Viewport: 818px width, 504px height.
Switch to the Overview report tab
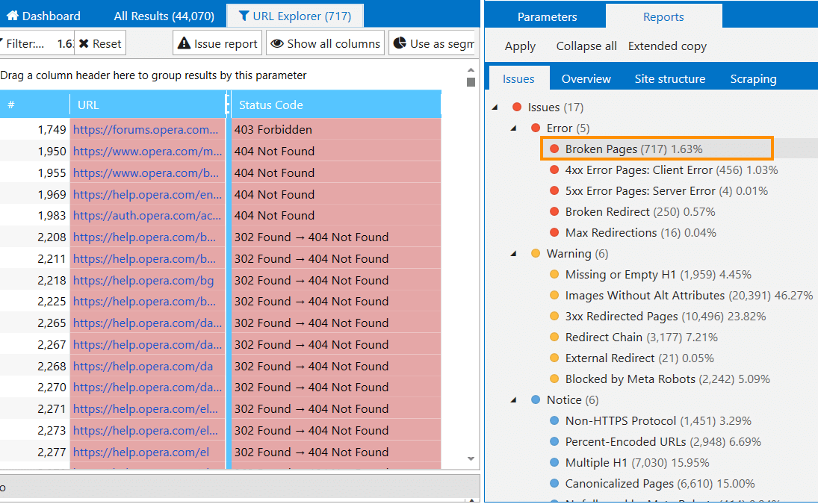(x=586, y=78)
